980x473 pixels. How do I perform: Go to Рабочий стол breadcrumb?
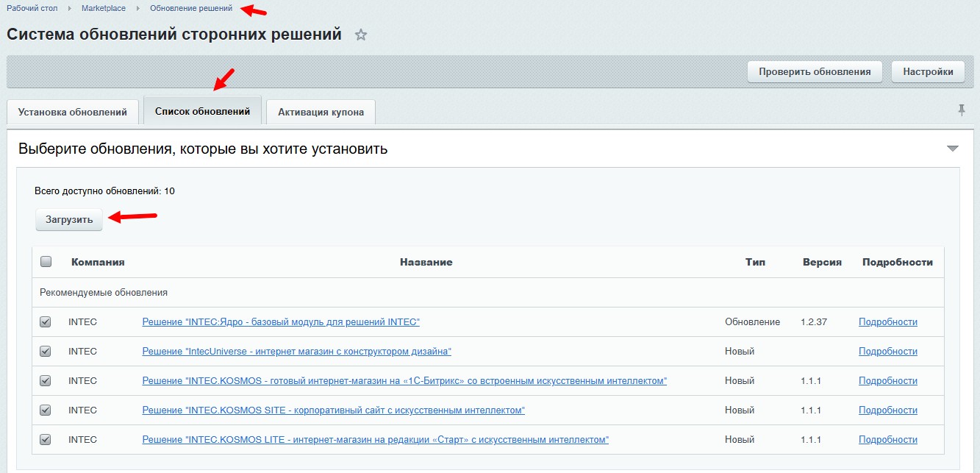[32, 8]
